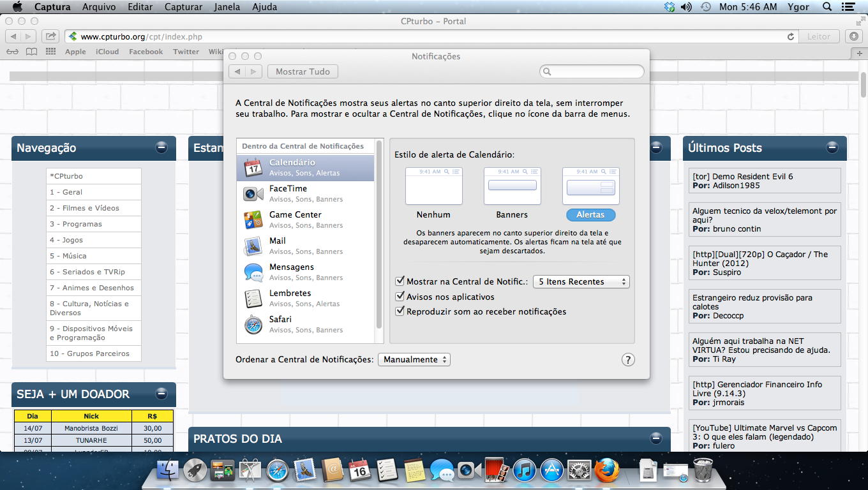Uncheck Mostrar na Central de Notific. checkbox
The image size is (868, 490).
pyautogui.click(x=400, y=281)
